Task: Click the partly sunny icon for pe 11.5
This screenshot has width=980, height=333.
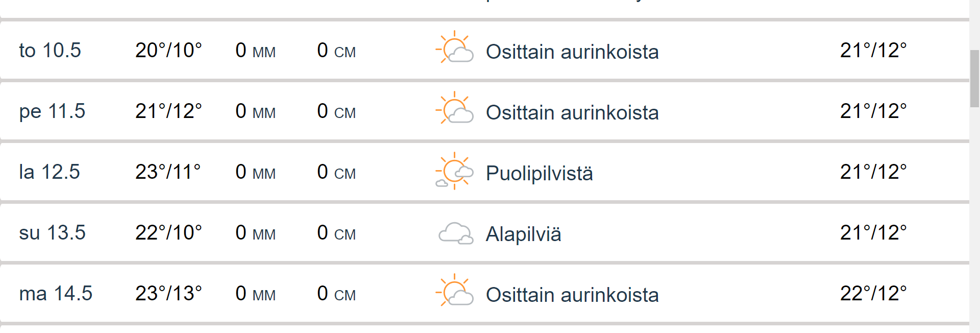Action: pyautogui.click(x=454, y=109)
